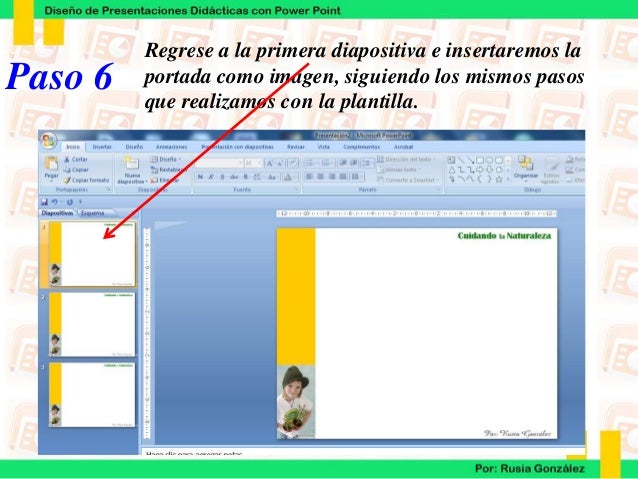Click the Alinear texto button
The image size is (638, 479).
(x=400, y=169)
